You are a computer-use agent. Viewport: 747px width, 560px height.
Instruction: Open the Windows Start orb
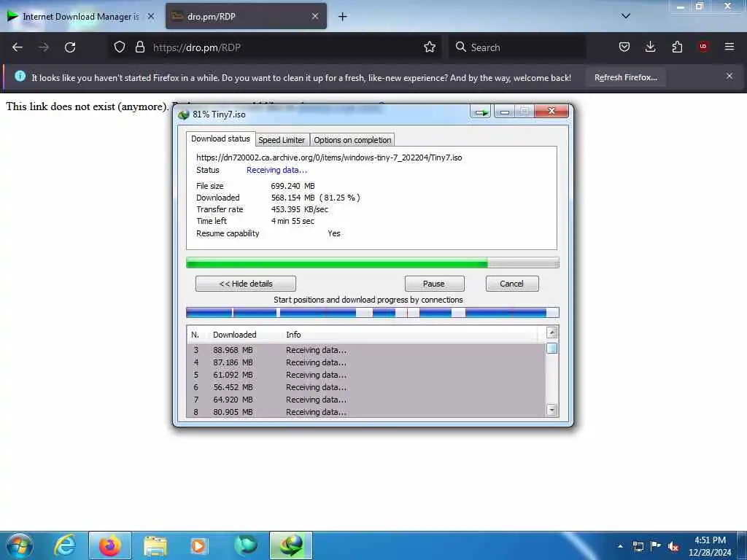point(20,545)
